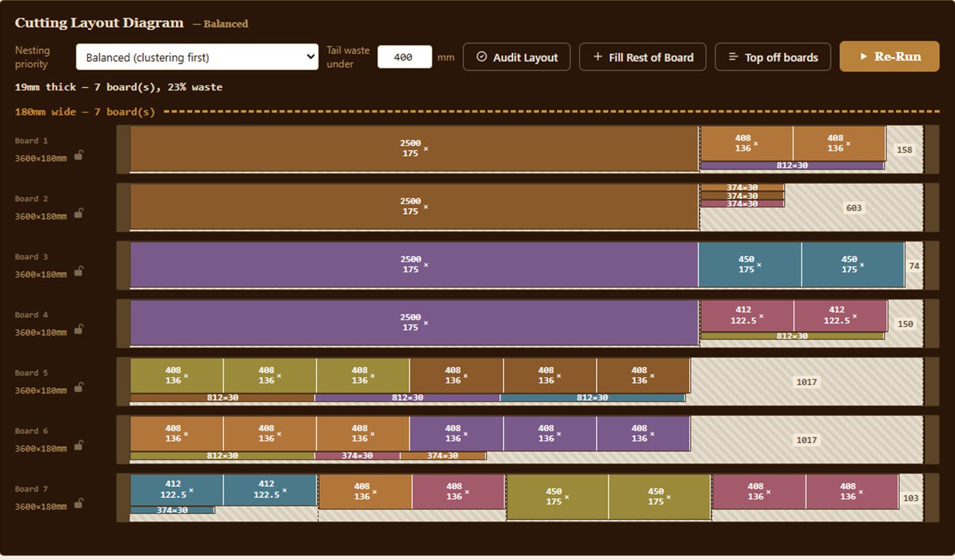
Task: Select the 2500×175 piece on Board 2
Action: click(x=414, y=207)
